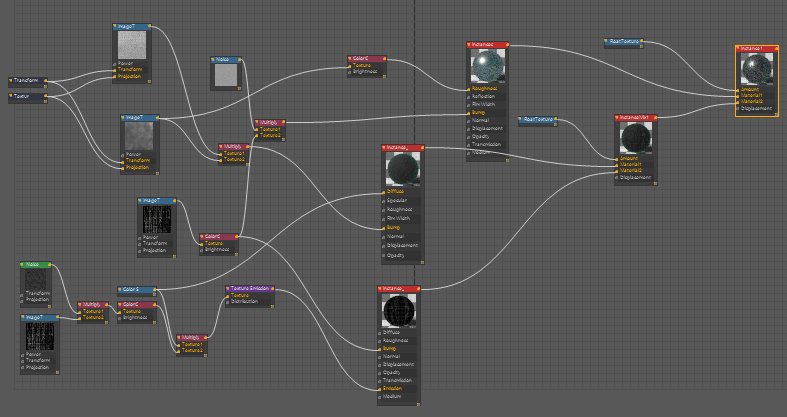This screenshot has width=787, height=417.
Task: Click Instance1's Material2 input port
Action: click(738, 101)
